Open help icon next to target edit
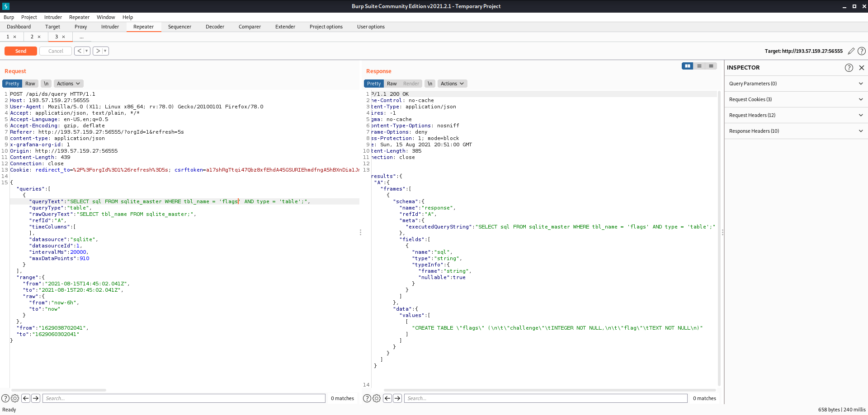Screen dimensions: 868x415 862,51
